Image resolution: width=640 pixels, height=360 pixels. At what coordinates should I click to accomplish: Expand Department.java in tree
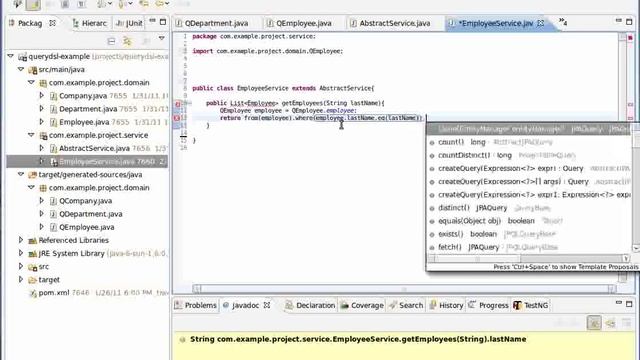click(41, 109)
